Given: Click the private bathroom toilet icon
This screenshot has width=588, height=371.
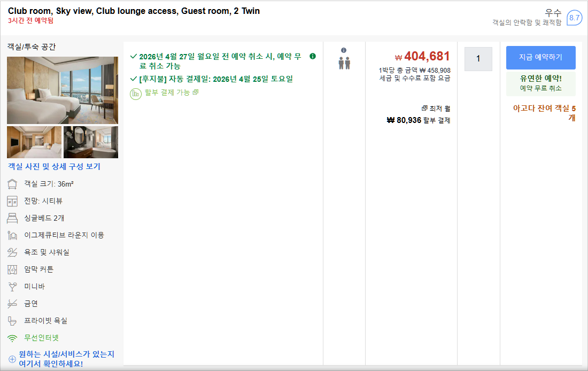Looking at the screenshot, I should click(x=12, y=321).
